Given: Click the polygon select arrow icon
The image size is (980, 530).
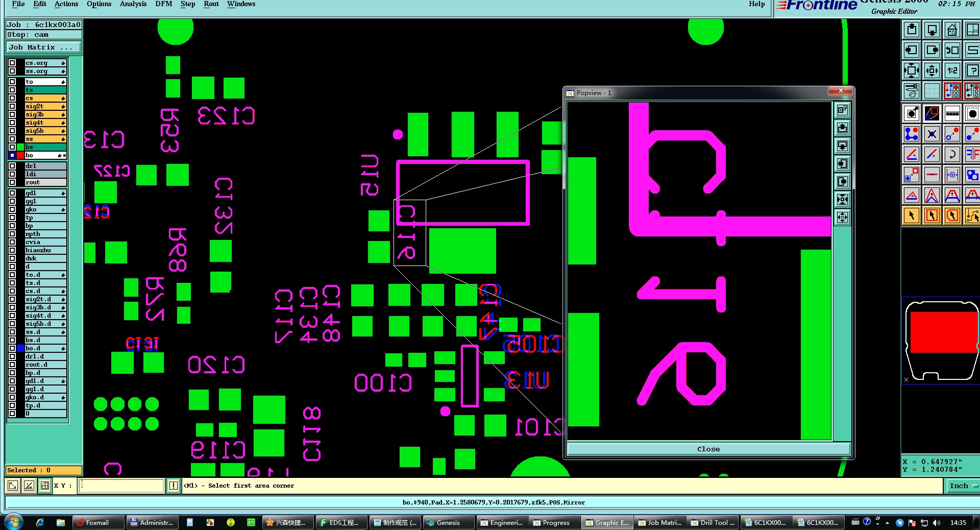Looking at the screenshot, I should click(x=952, y=215).
